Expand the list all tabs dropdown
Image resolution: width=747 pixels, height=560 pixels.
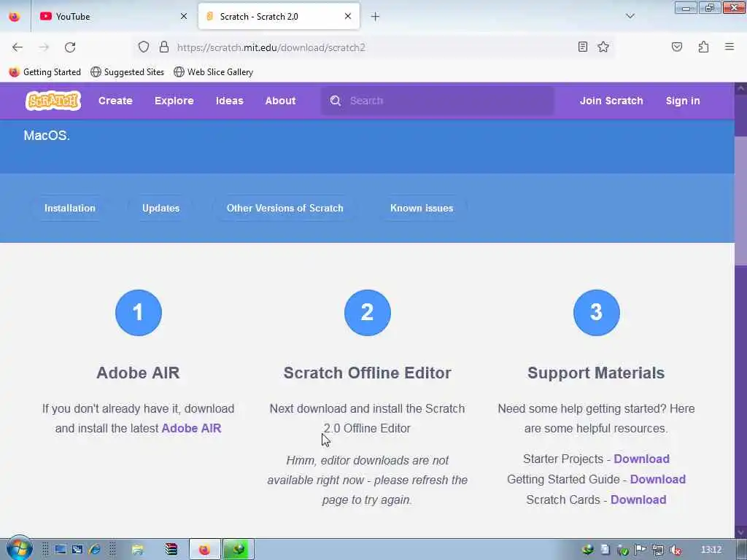pos(630,16)
